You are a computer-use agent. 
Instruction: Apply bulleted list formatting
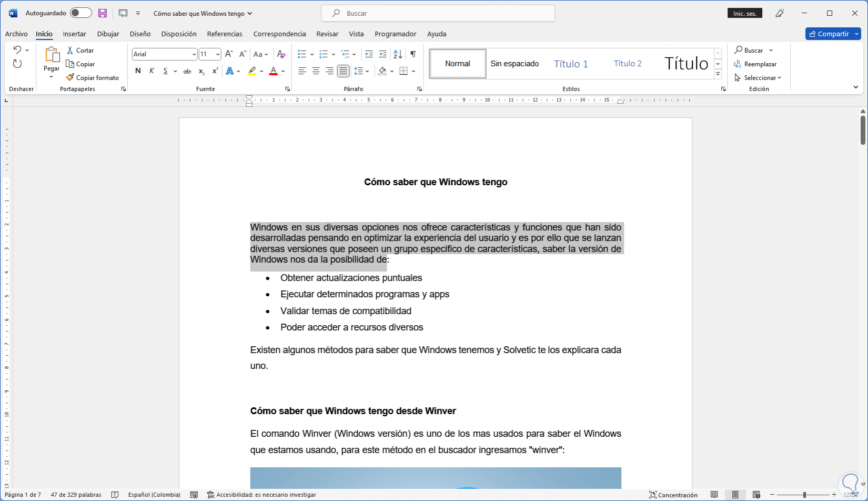302,54
